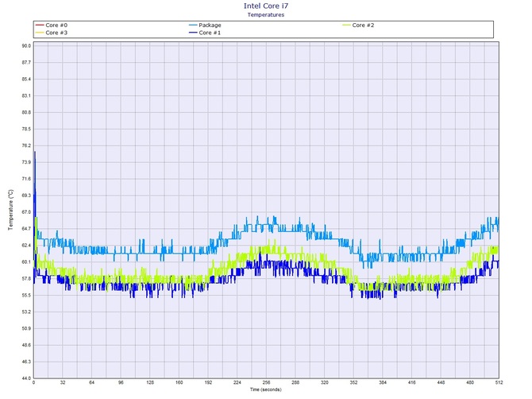Click the Core #0 legend entry
The image size is (532, 399).
click(52, 25)
